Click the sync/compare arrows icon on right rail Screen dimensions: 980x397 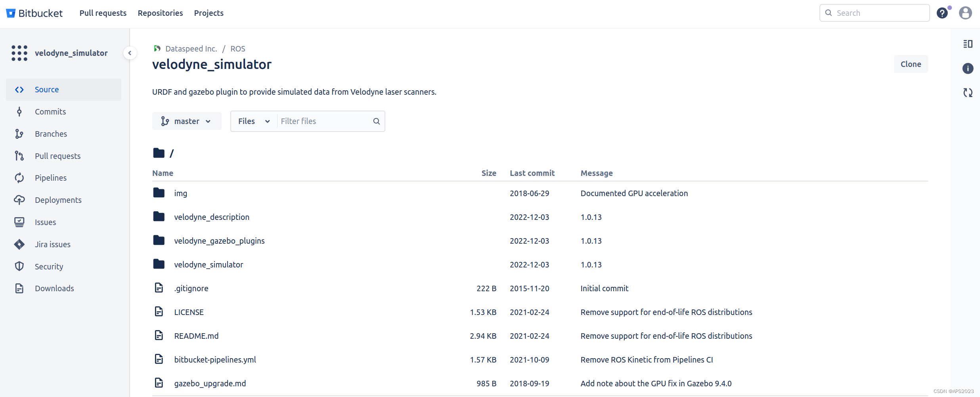pos(968,93)
